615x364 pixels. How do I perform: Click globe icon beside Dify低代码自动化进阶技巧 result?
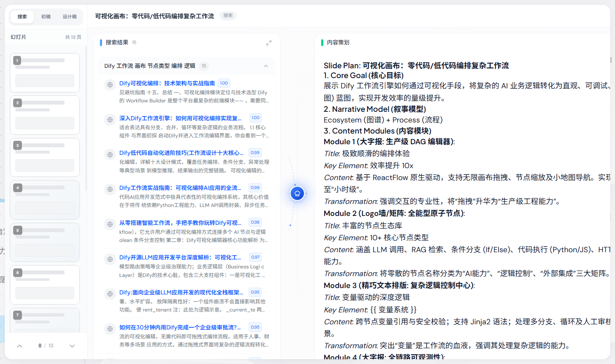coord(110,154)
